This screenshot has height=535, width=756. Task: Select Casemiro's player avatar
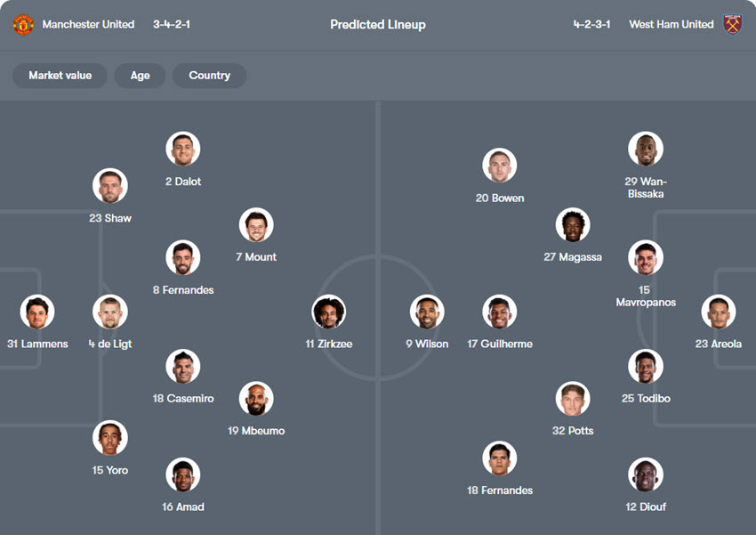(x=183, y=367)
